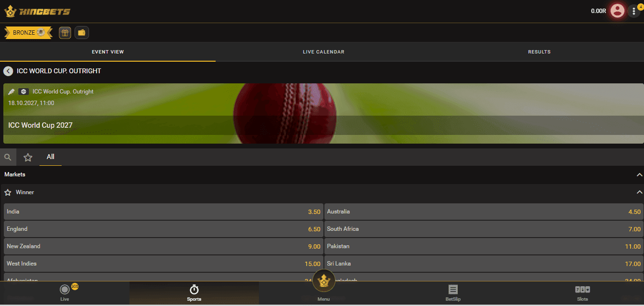Open the Live section in bottom bar
Image resolution: width=644 pixels, height=306 pixels.
click(64, 293)
